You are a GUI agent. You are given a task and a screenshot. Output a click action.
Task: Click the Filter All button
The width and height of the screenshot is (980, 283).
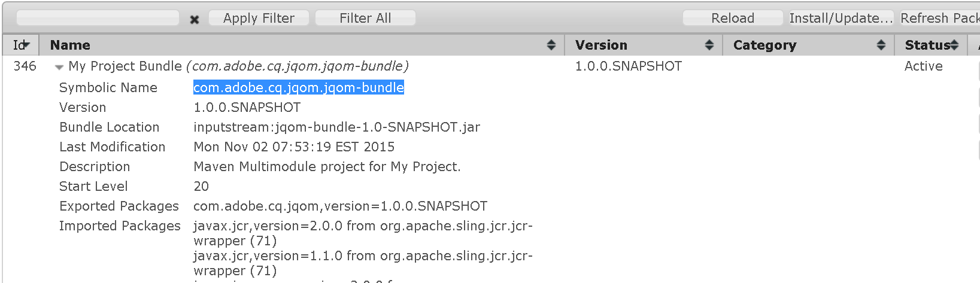(365, 19)
